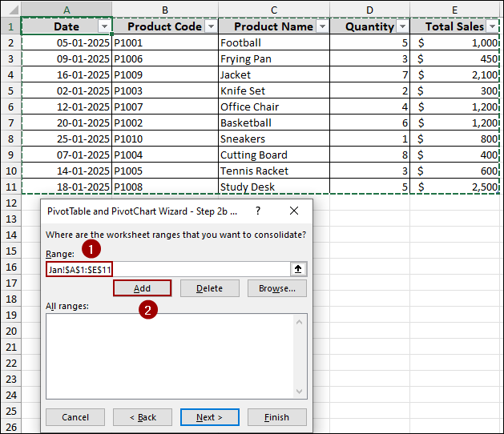Click the cell containing Frying Pan

coord(274,58)
